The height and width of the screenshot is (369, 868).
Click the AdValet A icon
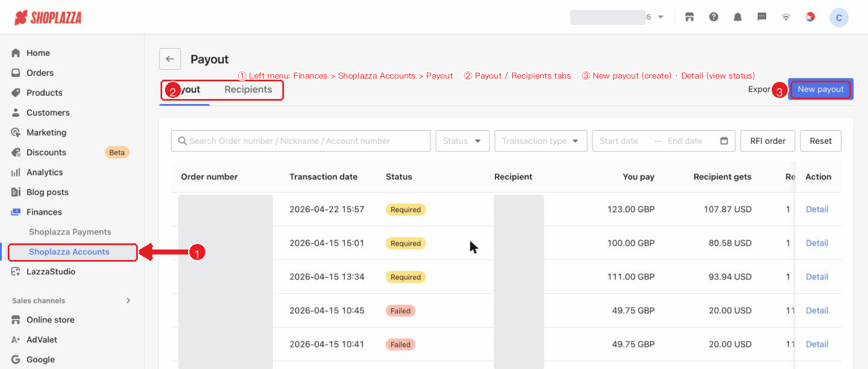[15, 340]
